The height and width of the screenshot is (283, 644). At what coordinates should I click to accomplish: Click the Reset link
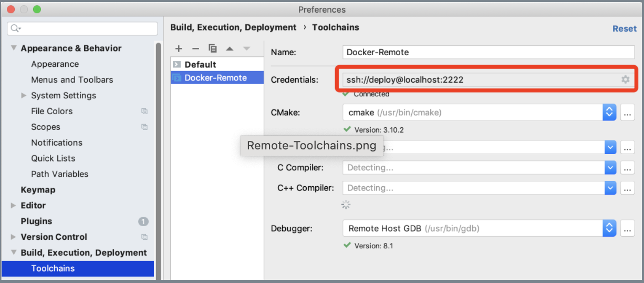click(x=624, y=29)
